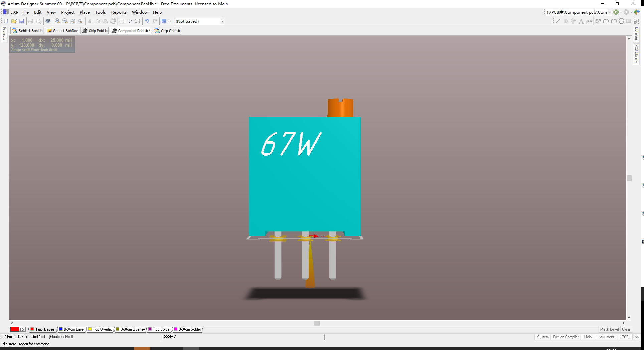
Task: Open the Edit menu
Action: [38, 12]
